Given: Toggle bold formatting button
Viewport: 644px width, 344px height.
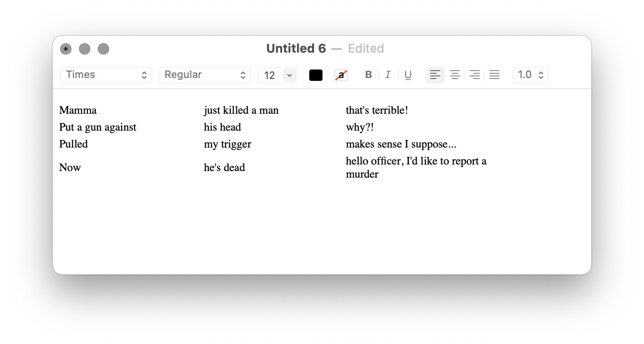Looking at the screenshot, I should (x=369, y=75).
